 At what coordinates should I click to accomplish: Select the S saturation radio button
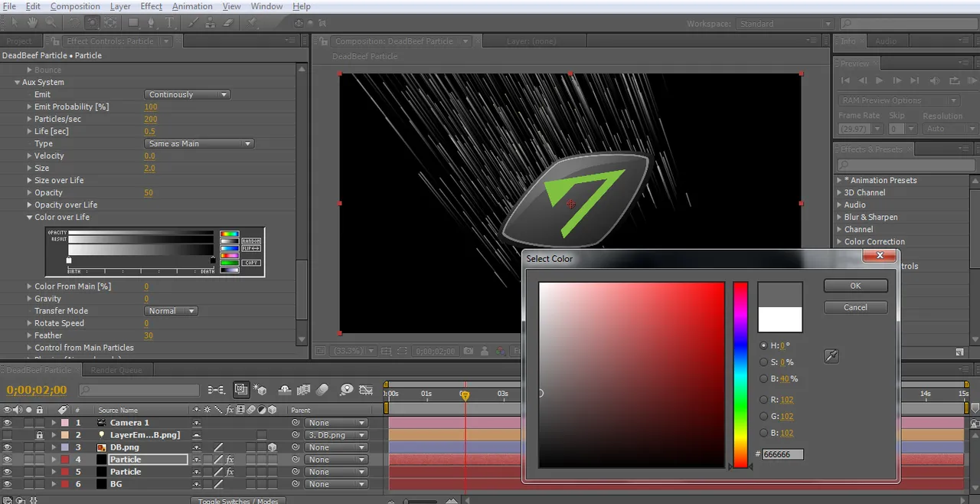click(x=763, y=362)
